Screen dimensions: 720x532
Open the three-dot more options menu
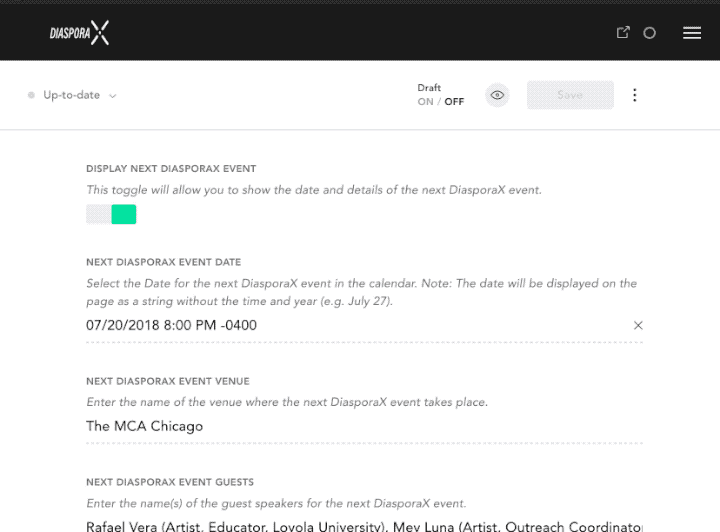pos(635,95)
